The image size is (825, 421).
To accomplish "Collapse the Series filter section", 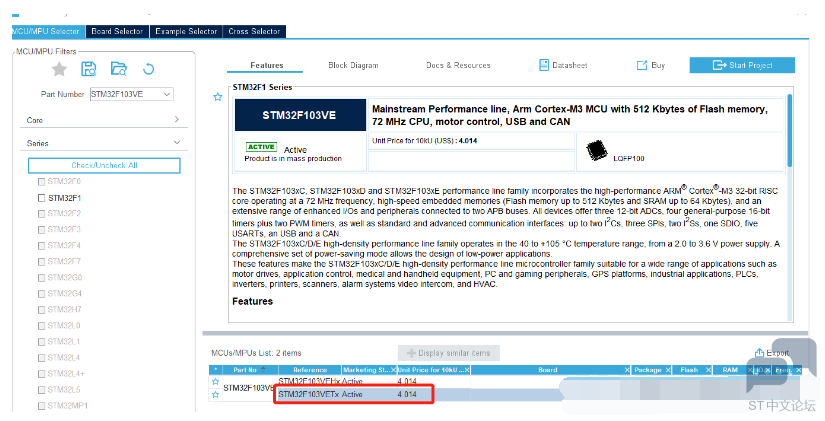I will coord(177,143).
